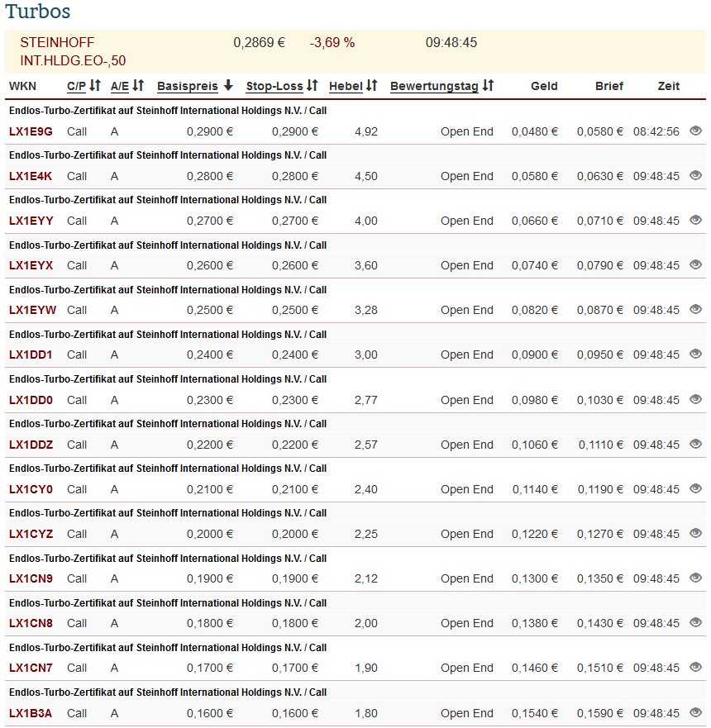Click the eye icon for LX1E9G
711x728 pixels.
[695, 131]
